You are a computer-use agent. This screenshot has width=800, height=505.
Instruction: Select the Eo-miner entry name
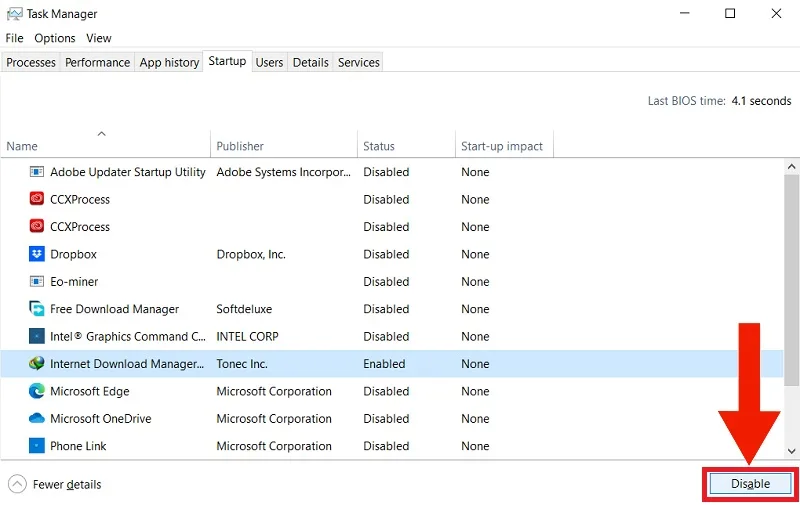[74, 282]
